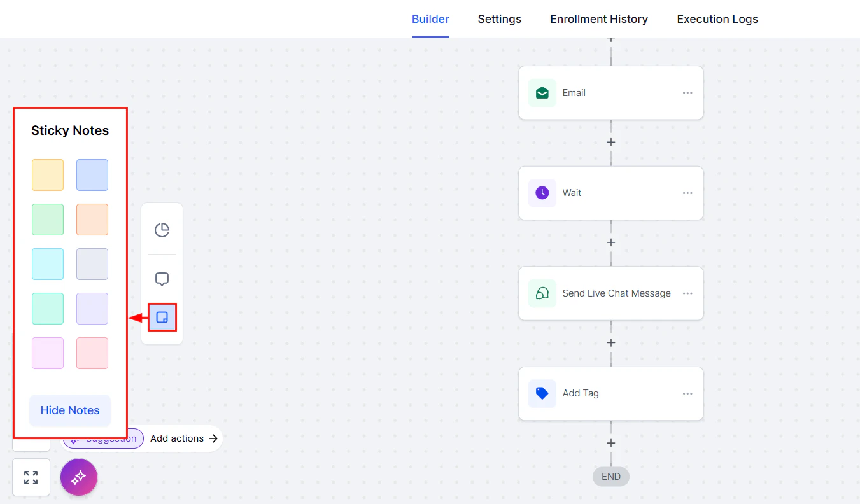Pick the yellow sticky note color
Screen dimensions: 860x504
point(48,175)
